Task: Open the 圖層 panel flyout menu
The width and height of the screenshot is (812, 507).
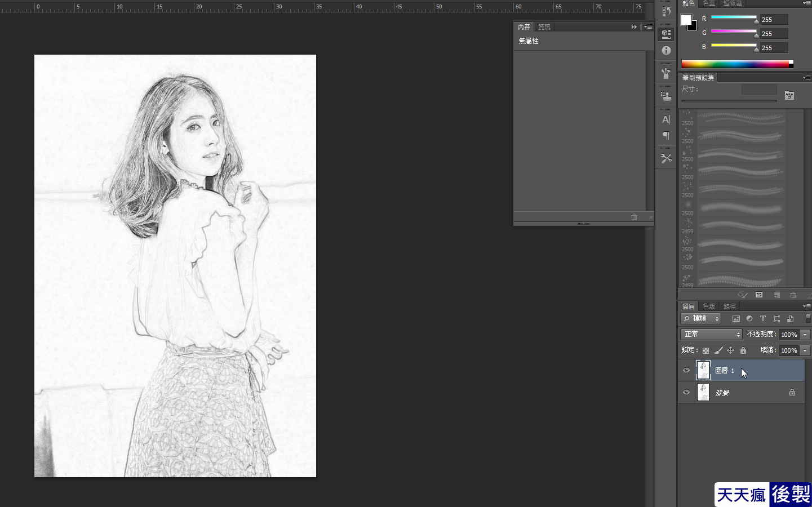Action: (806, 306)
